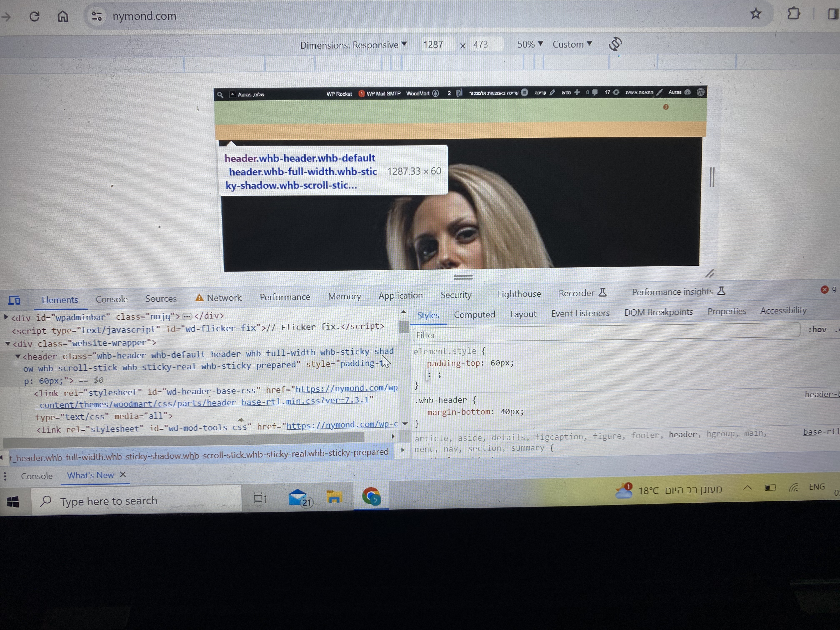The height and width of the screenshot is (630, 840).
Task: Click in the Styles Filter field
Action: [606, 332]
